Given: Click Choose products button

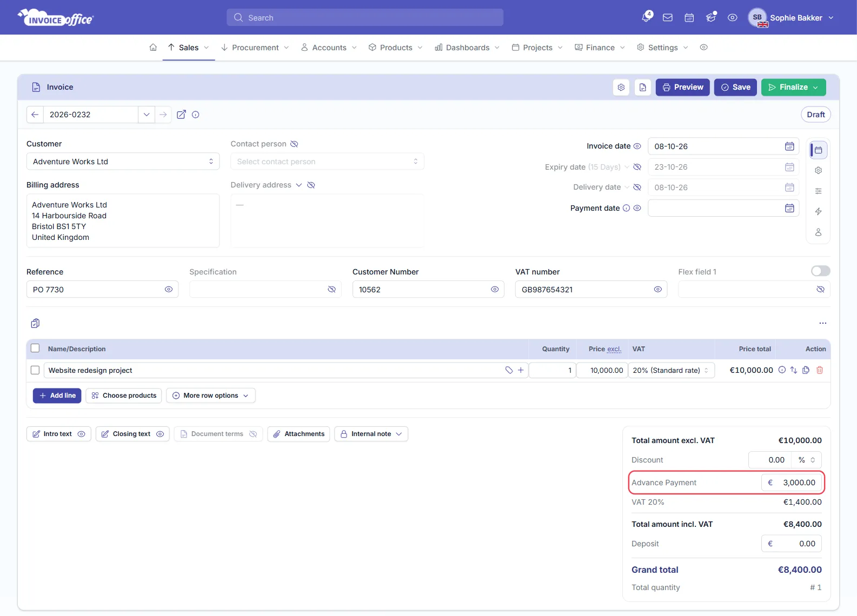Looking at the screenshot, I should pyautogui.click(x=124, y=396).
